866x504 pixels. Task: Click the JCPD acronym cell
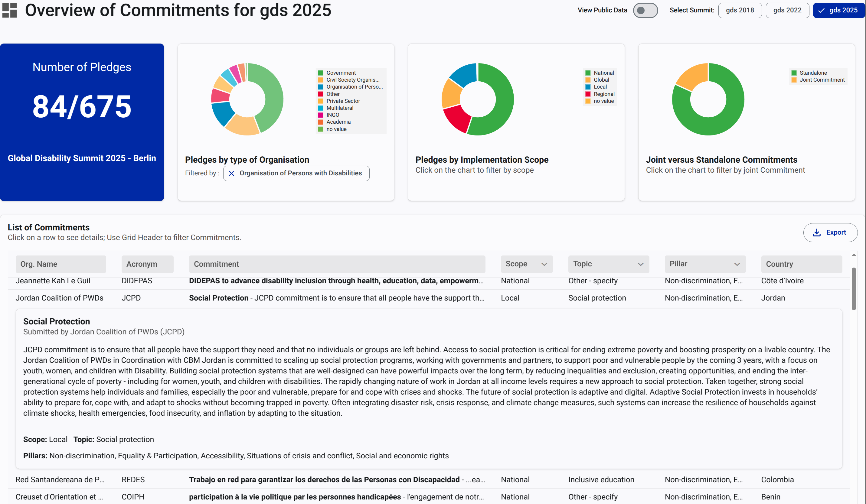[131, 298]
